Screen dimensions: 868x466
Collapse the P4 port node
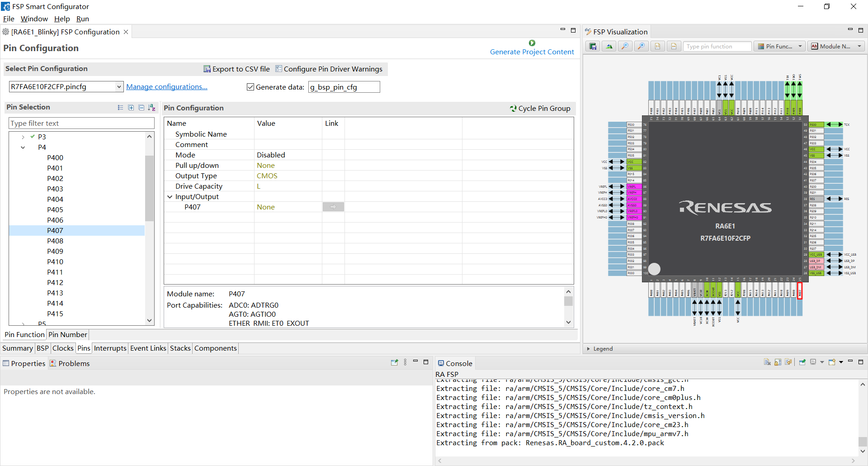23,147
